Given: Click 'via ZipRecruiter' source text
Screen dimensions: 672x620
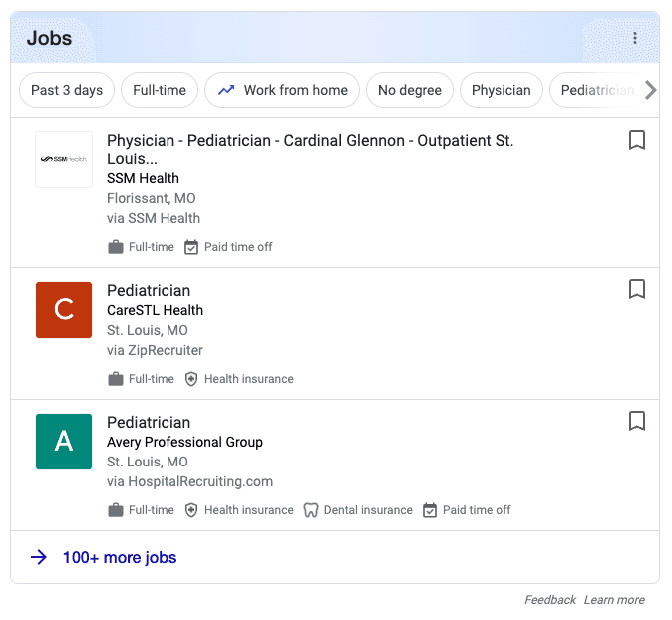Looking at the screenshot, I should pyautogui.click(x=155, y=350).
